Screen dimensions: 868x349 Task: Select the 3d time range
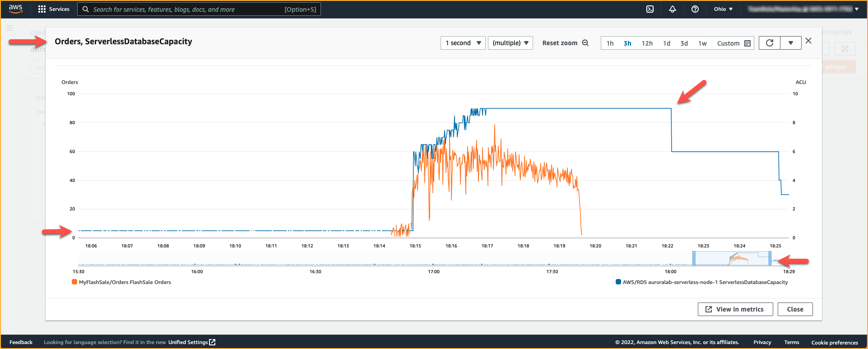click(684, 43)
